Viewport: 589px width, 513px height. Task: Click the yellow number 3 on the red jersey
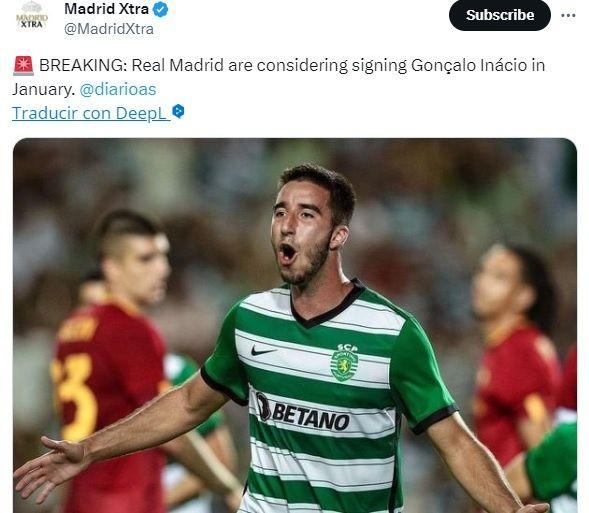75,396
